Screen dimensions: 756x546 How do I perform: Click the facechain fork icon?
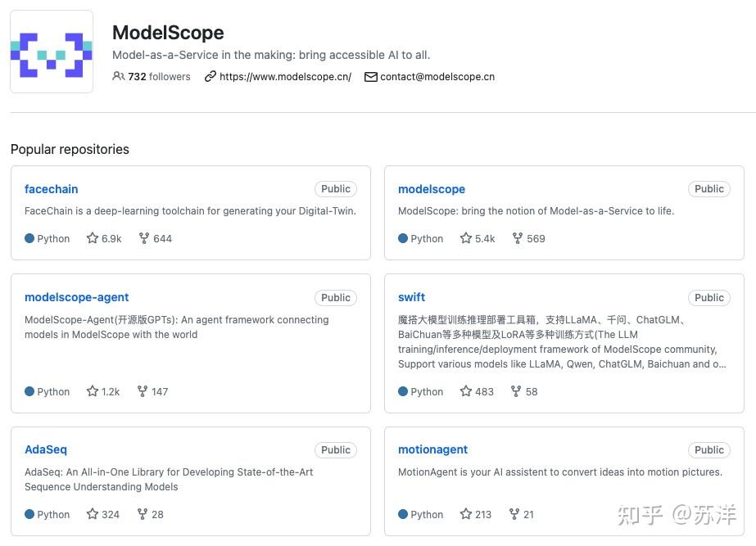[144, 238]
